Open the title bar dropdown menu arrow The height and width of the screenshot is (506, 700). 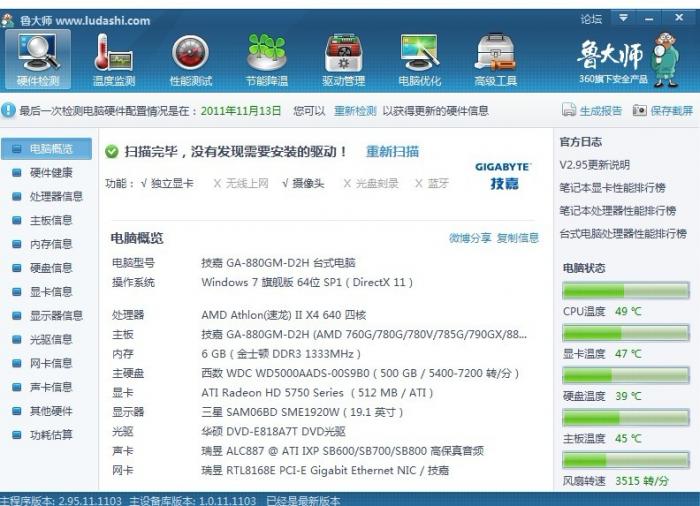(x=623, y=18)
